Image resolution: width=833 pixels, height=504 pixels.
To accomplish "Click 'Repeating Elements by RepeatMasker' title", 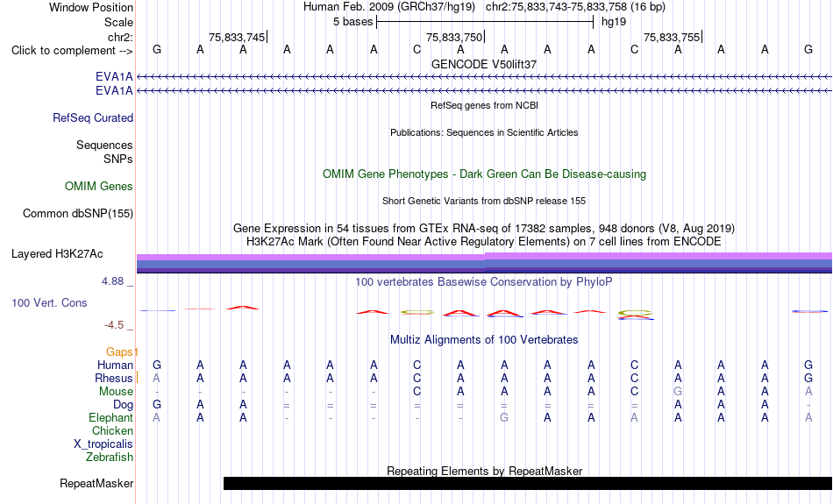I will [x=485, y=471].
